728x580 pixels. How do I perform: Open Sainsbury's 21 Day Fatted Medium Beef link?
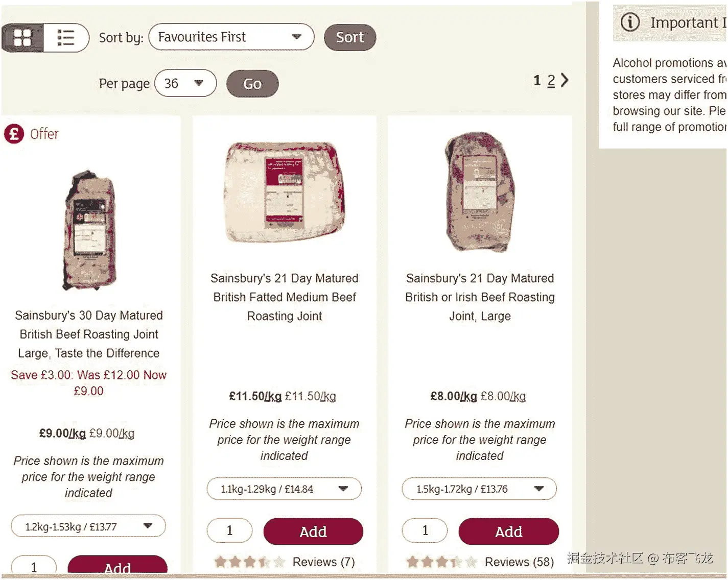click(x=285, y=297)
